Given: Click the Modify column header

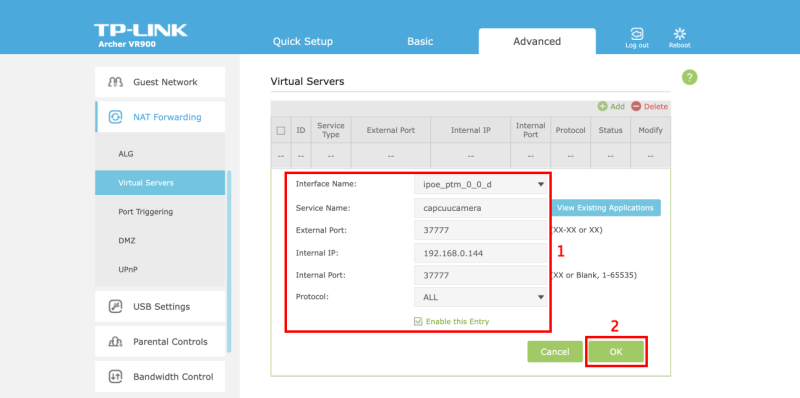Looking at the screenshot, I should [x=651, y=130].
